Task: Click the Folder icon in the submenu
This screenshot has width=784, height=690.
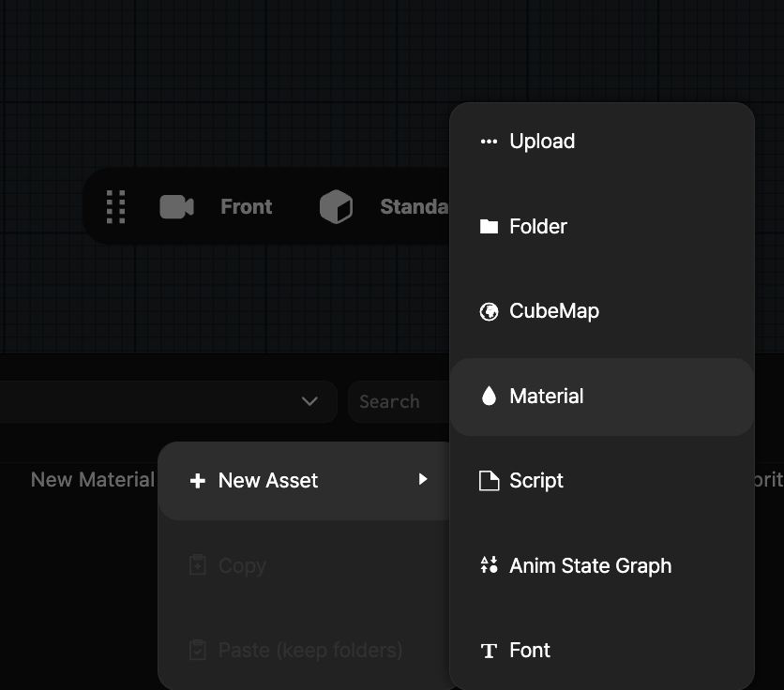Action: point(489,227)
